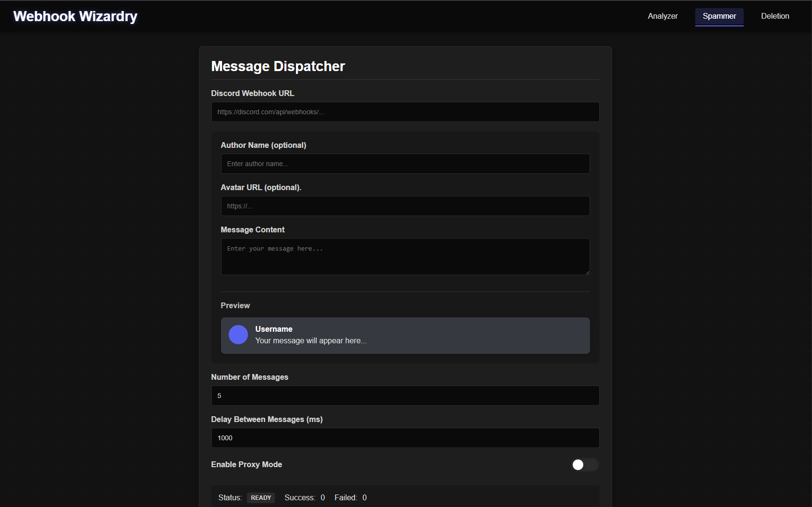The height and width of the screenshot is (507, 812).
Task: Switch to the Deletion tab
Action: tap(775, 16)
